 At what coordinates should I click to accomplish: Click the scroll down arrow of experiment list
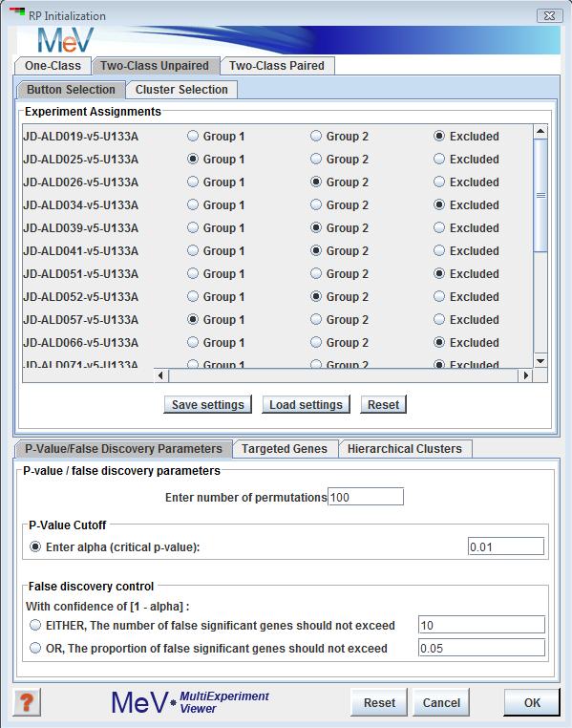pos(540,361)
